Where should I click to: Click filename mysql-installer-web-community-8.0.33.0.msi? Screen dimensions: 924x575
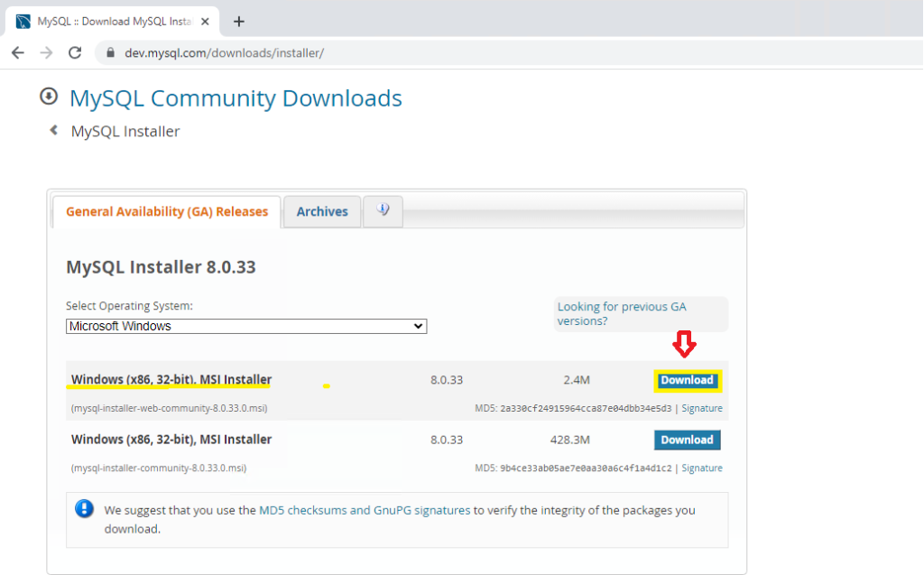pos(169,408)
